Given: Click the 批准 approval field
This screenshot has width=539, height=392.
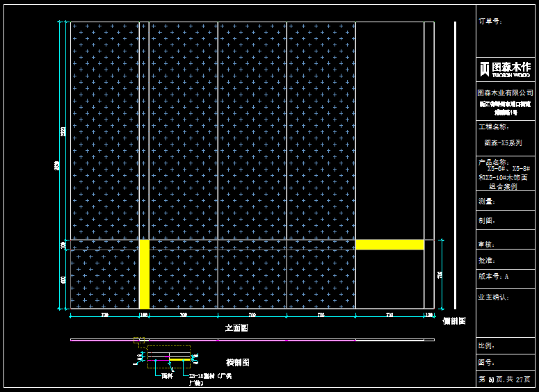Looking at the screenshot, I should (486, 261).
